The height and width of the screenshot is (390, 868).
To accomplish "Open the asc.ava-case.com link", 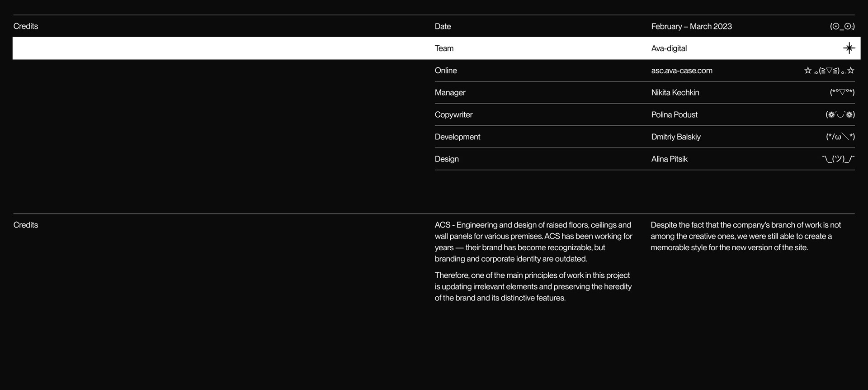I will click(x=682, y=71).
